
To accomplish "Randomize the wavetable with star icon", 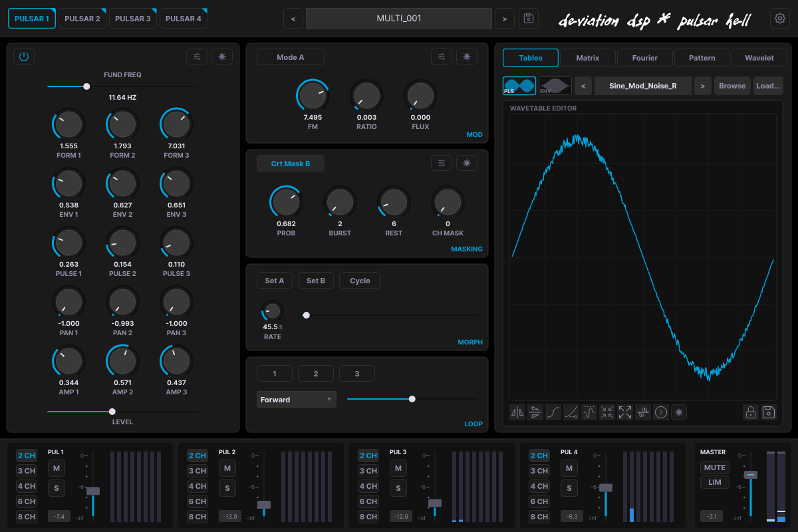I will pos(679,412).
